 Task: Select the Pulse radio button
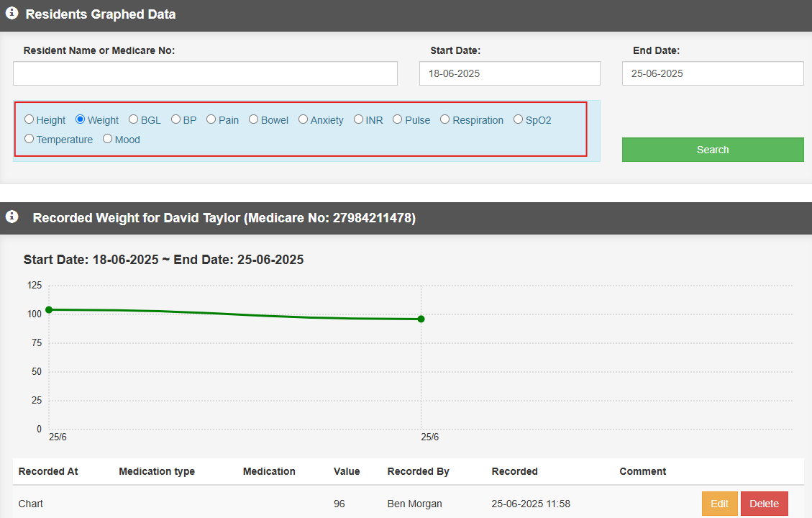397,119
